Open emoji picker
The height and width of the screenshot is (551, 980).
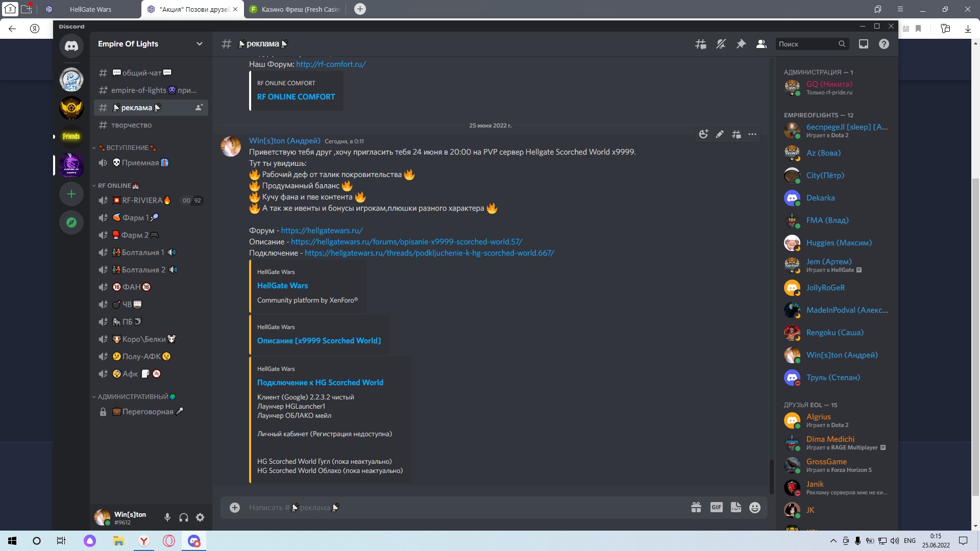pos(755,507)
